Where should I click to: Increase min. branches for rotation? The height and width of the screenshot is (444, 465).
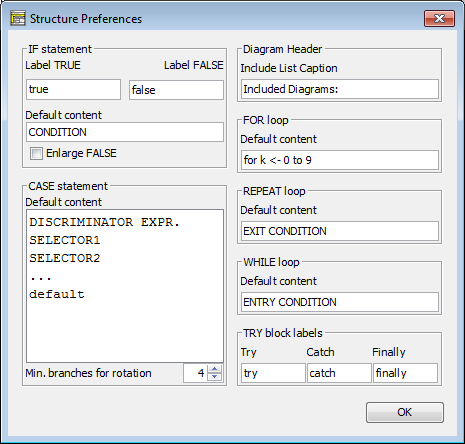point(214,369)
